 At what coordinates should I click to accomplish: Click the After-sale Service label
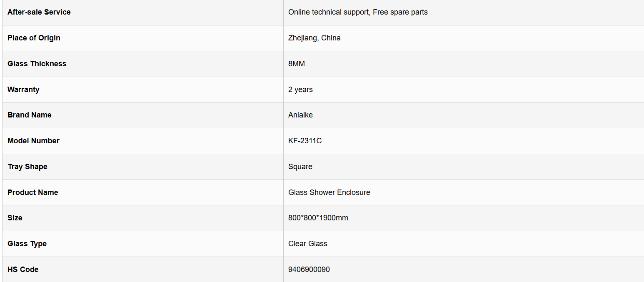39,12
